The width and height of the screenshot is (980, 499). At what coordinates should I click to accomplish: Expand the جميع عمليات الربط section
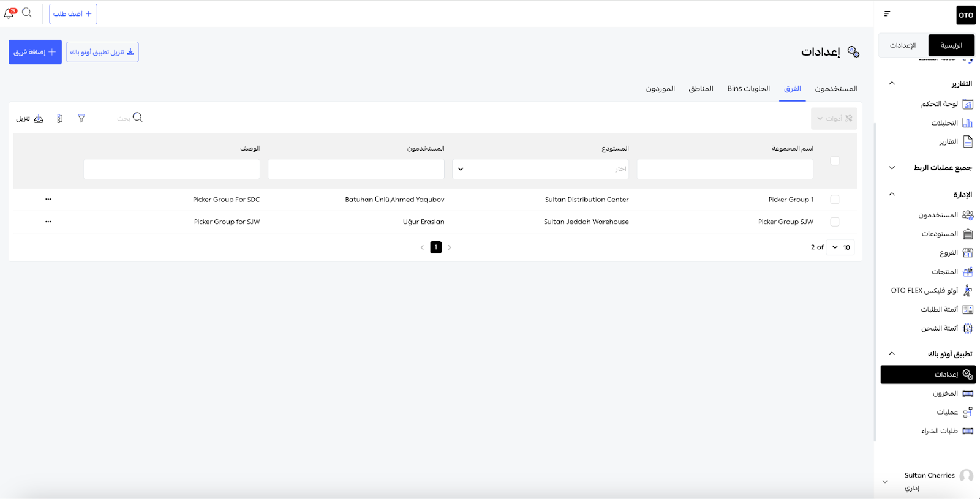click(x=892, y=168)
